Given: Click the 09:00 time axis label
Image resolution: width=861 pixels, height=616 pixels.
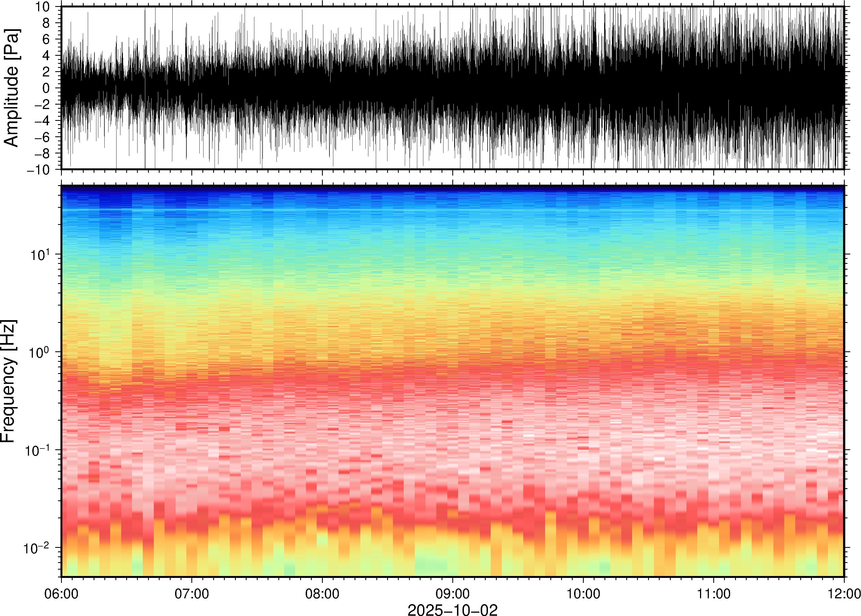Looking at the screenshot, I should pyautogui.click(x=453, y=594).
